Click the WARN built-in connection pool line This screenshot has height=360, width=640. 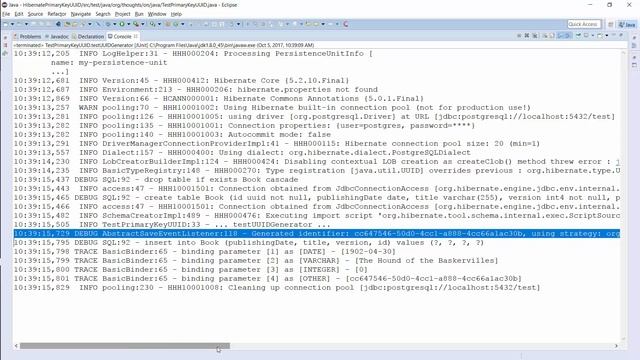tap(272, 107)
